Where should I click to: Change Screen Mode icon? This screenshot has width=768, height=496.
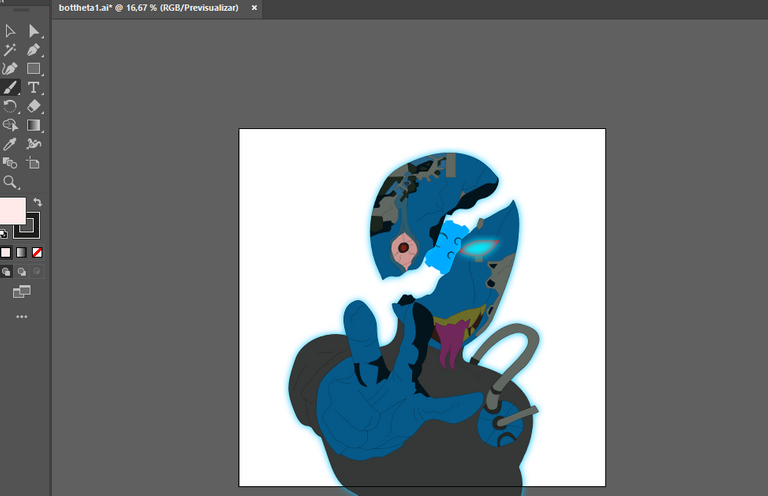click(x=22, y=292)
